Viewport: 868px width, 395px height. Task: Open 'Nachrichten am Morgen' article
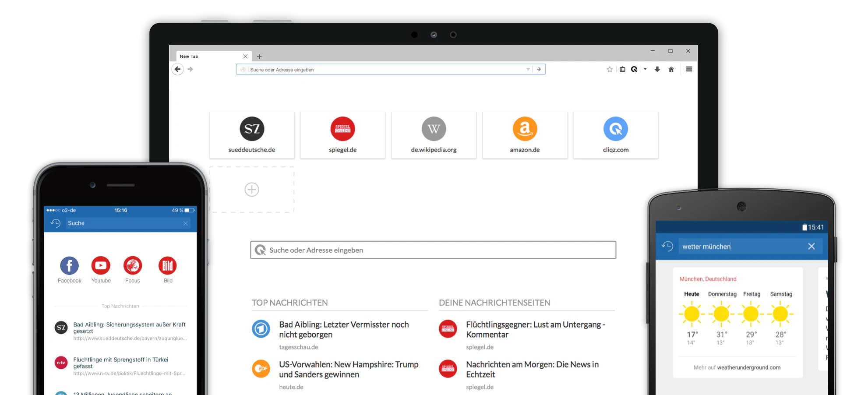(532, 369)
